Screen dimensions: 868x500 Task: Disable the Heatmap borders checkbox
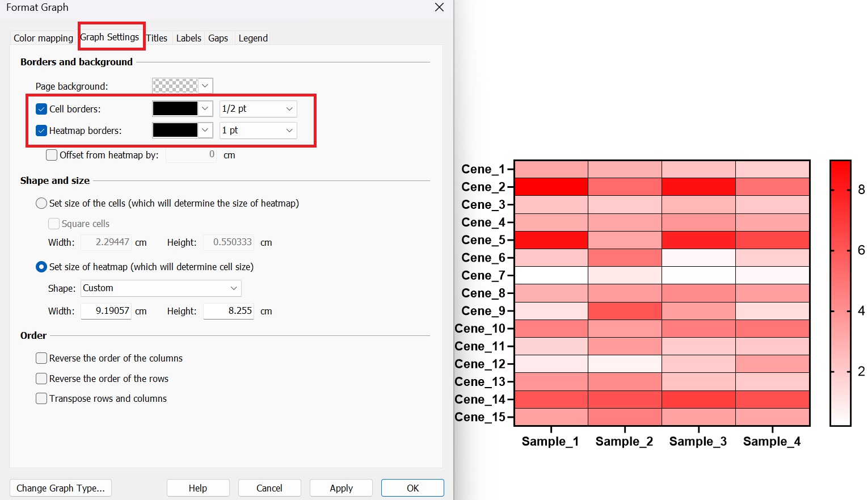coord(41,131)
